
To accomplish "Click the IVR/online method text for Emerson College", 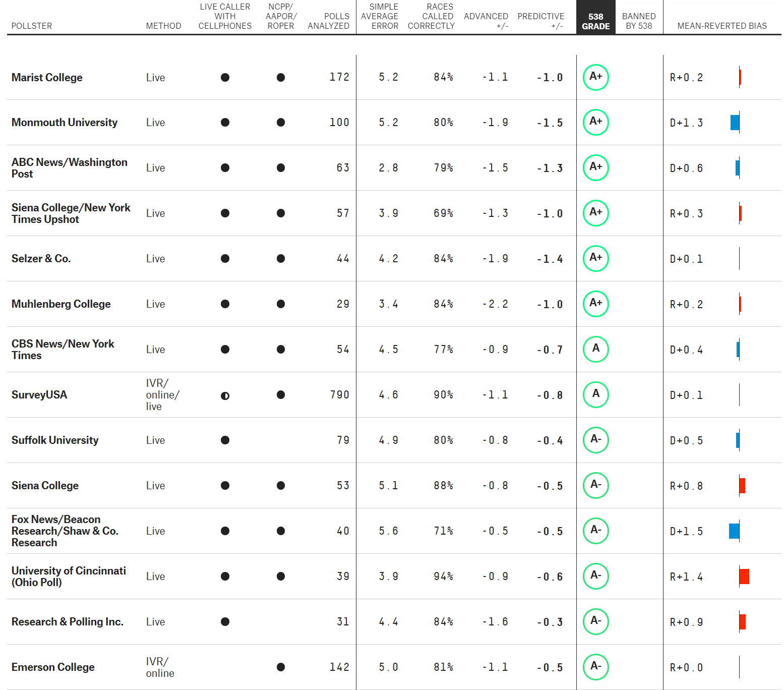I will (160, 667).
